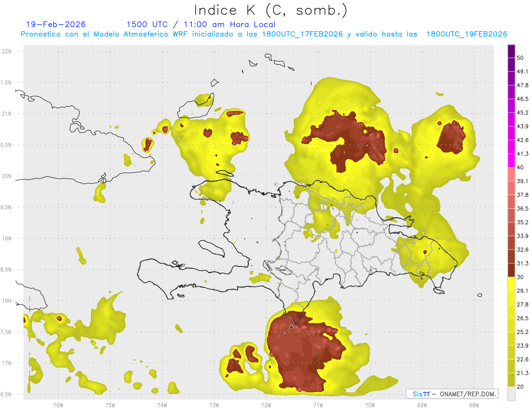
Task: Click the '20N' latitude label
Action: tap(7, 176)
